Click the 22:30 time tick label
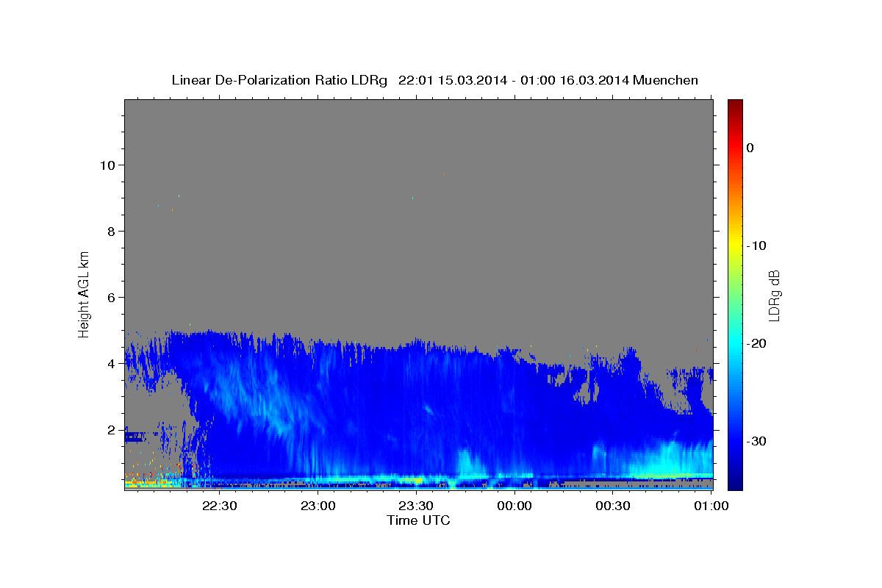The image size is (882, 588). tap(219, 506)
